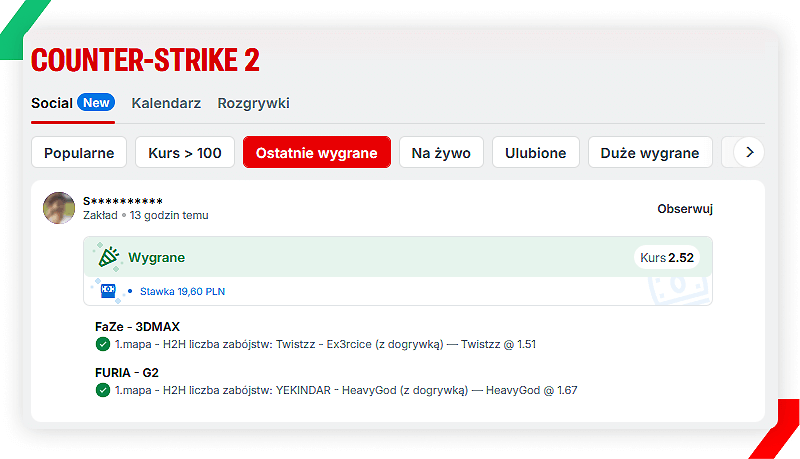This screenshot has width=800, height=459.
Task: Click the green checkmark for Twistzz bet
Action: click(x=103, y=344)
